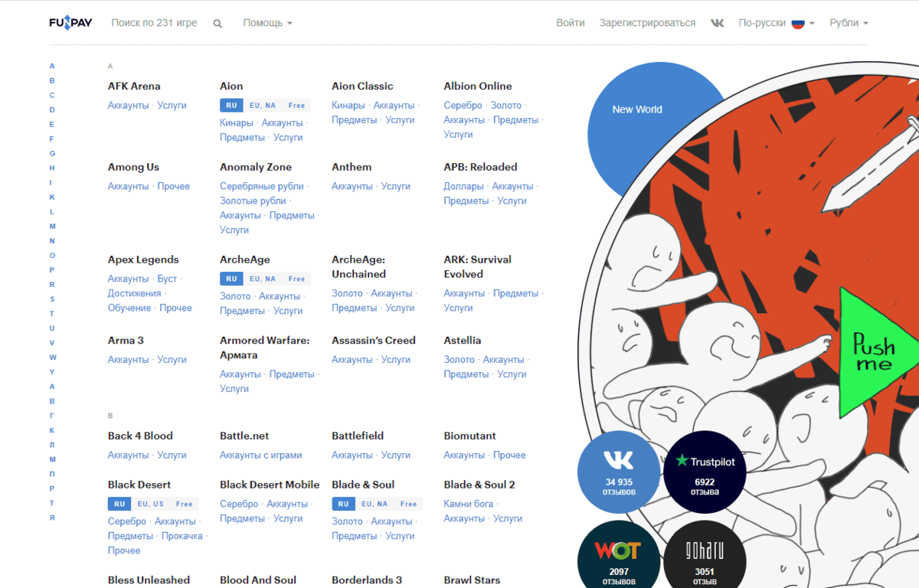Select EU, NA server for Aion

[263, 106]
